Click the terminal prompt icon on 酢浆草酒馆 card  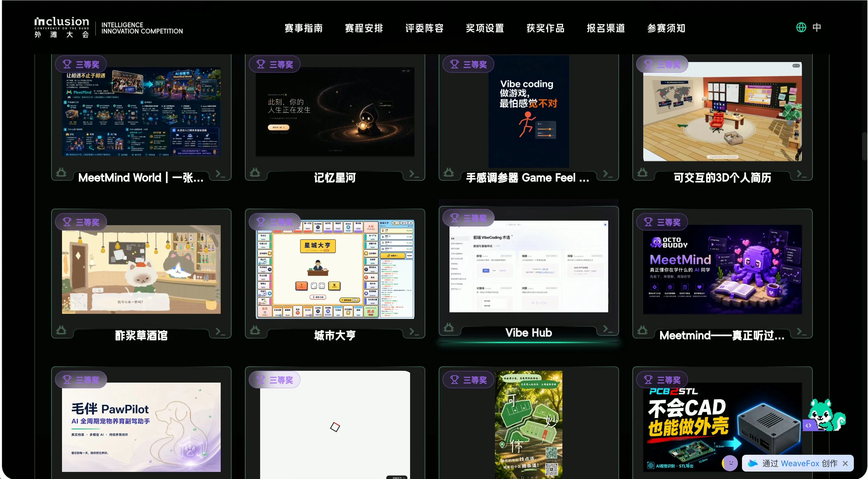(220, 332)
